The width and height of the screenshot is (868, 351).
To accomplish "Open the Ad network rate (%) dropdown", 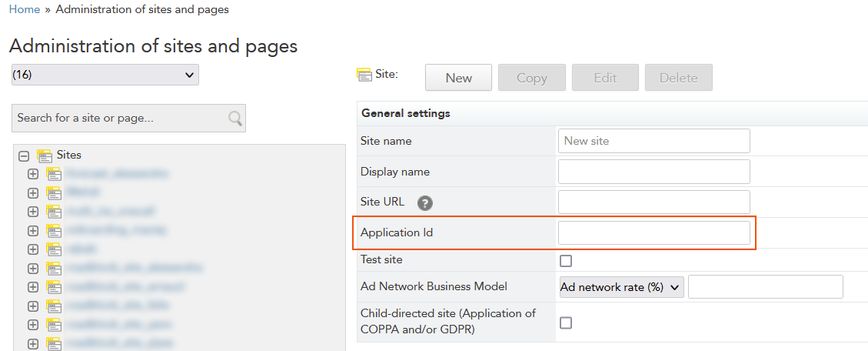I will [x=621, y=287].
